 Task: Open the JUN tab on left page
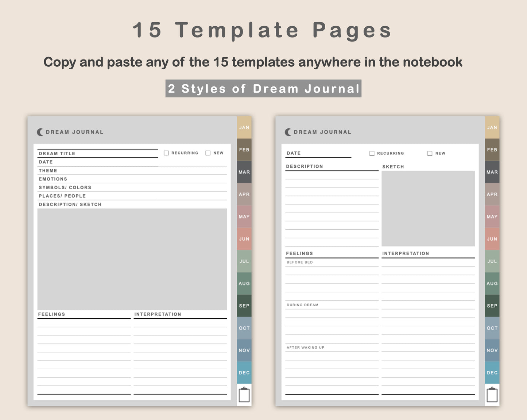[244, 239]
